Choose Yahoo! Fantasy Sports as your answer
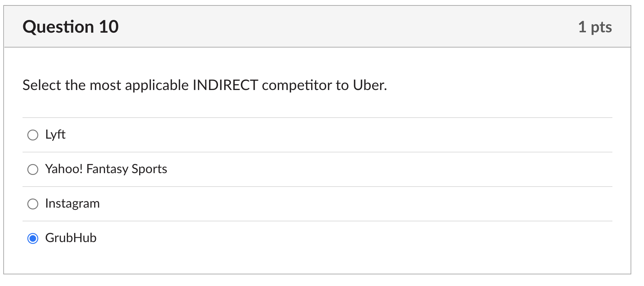644x286 pixels. (33, 169)
